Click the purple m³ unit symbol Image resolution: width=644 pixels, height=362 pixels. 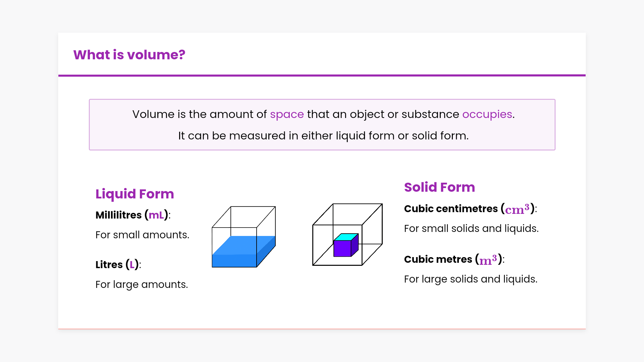(488, 260)
